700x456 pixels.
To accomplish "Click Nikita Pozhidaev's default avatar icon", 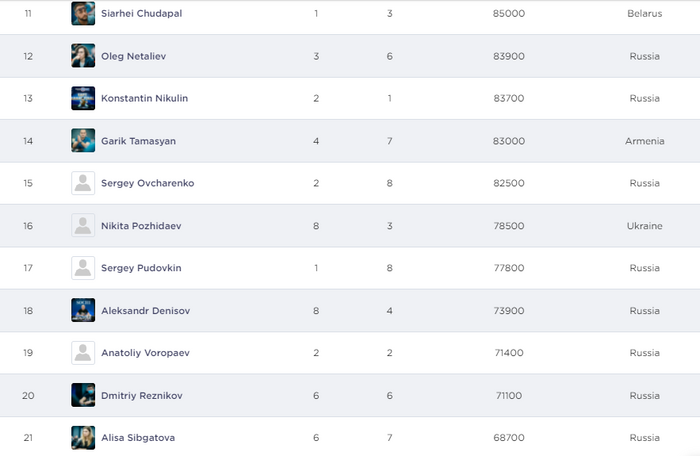I will 83,226.
